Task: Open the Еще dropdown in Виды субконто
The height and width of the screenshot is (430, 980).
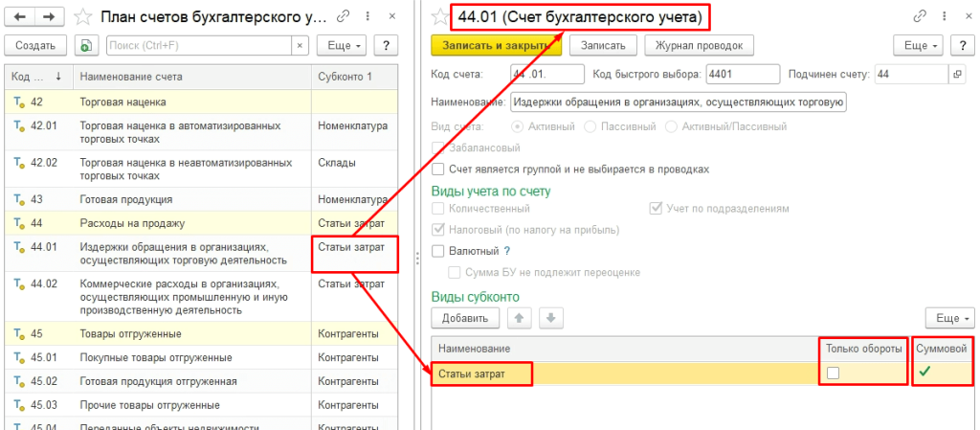Action: pos(950,318)
